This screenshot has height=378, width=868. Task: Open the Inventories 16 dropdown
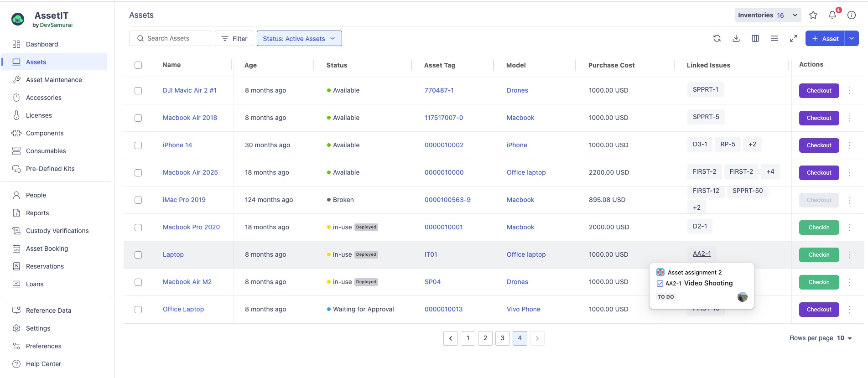(768, 15)
